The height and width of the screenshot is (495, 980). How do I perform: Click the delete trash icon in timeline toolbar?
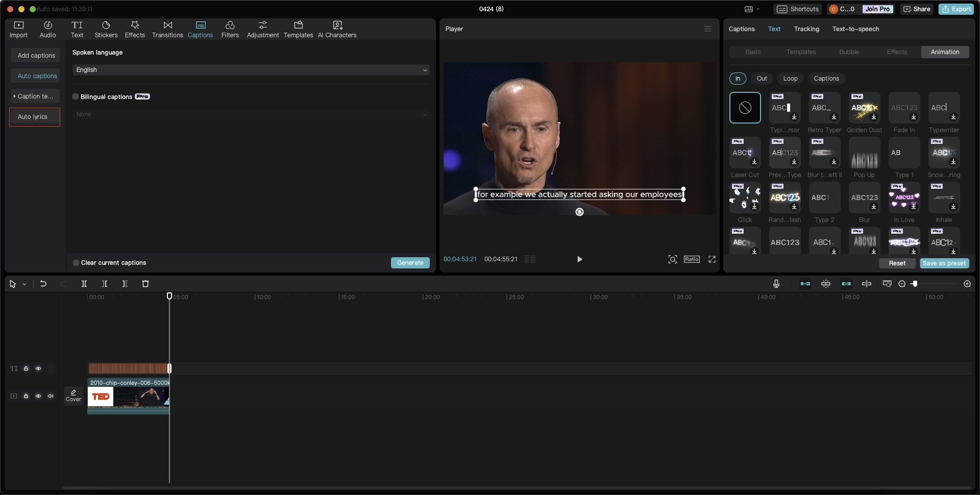click(x=145, y=284)
